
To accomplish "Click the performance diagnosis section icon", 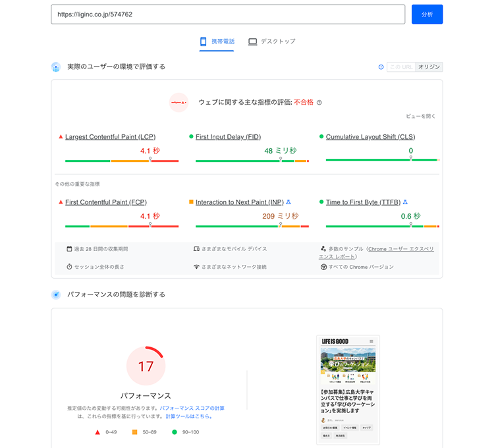I will click(56, 294).
